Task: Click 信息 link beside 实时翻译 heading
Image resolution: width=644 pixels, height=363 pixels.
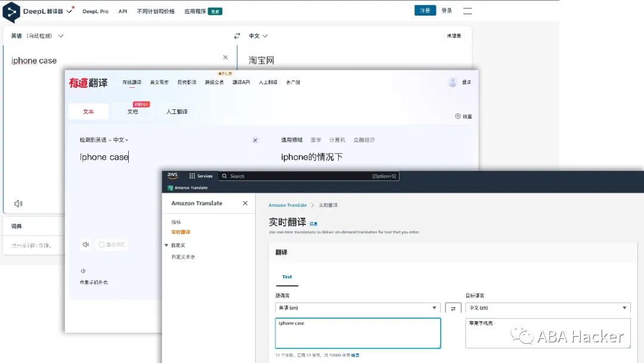Action: (x=314, y=224)
